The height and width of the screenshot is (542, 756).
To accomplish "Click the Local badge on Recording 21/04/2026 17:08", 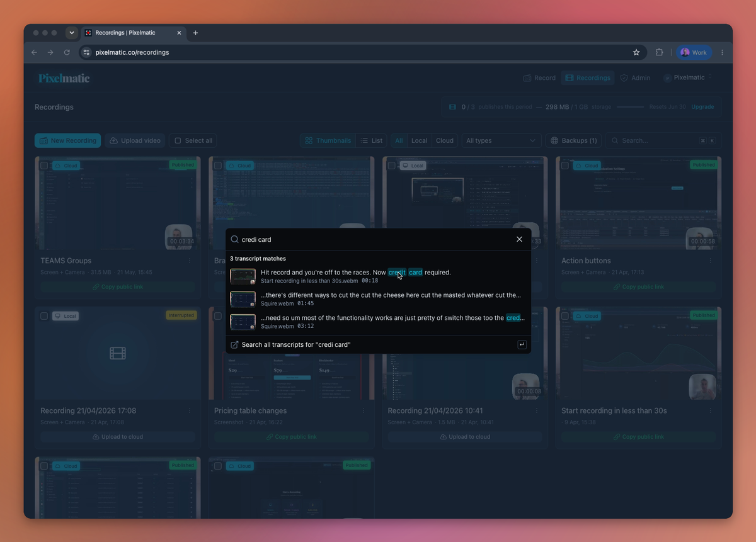I will (66, 315).
